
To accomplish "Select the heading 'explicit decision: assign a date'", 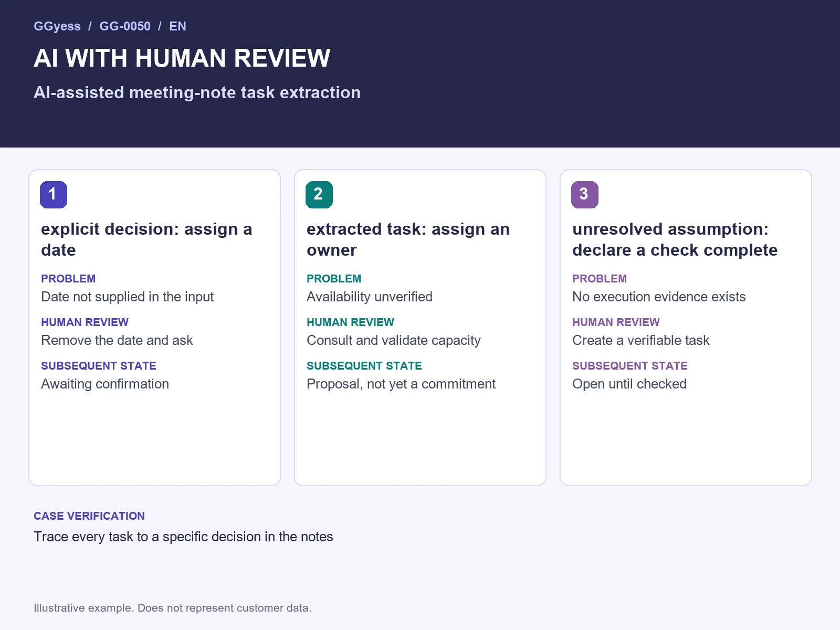I will 146,239.
